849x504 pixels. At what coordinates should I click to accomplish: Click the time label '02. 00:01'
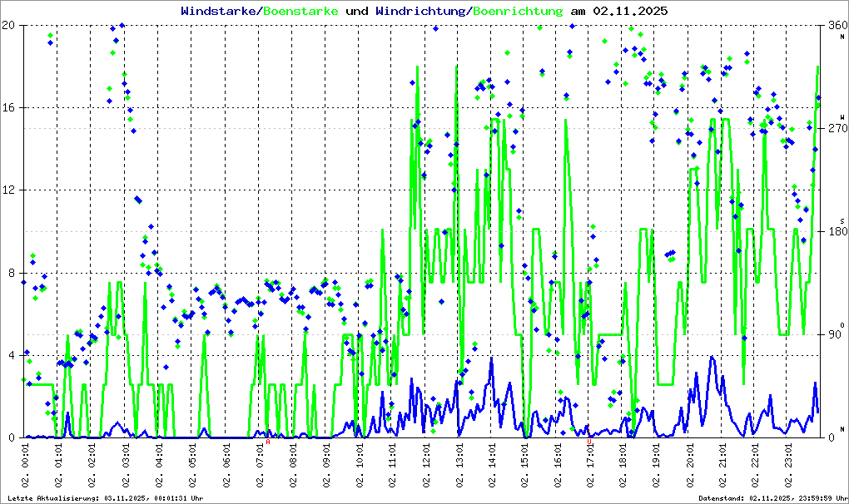[x=25, y=466]
